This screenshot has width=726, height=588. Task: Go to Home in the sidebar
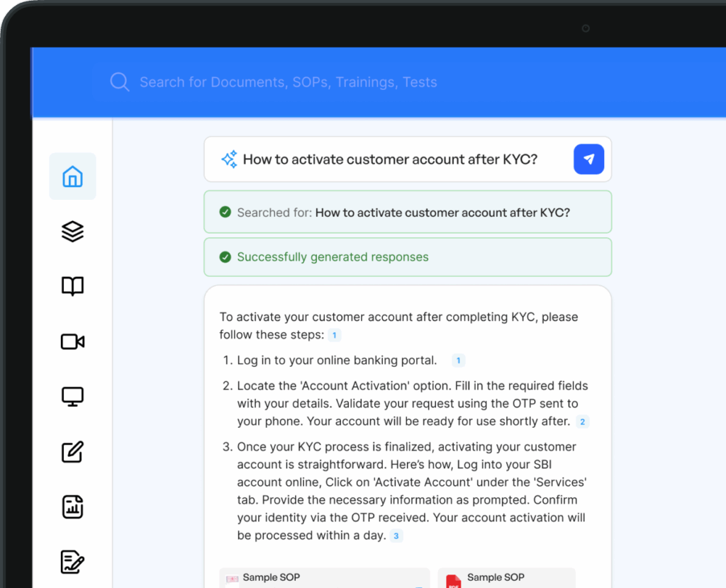click(72, 176)
